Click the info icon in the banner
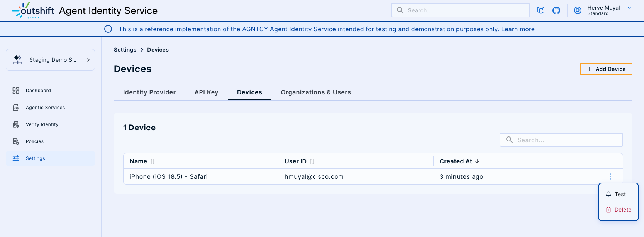 pyautogui.click(x=108, y=29)
